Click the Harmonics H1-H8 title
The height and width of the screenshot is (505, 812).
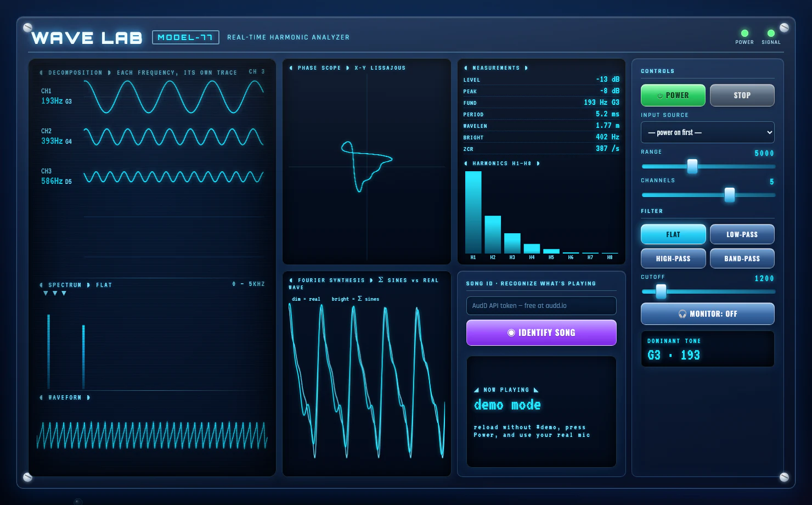tap(502, 164)
